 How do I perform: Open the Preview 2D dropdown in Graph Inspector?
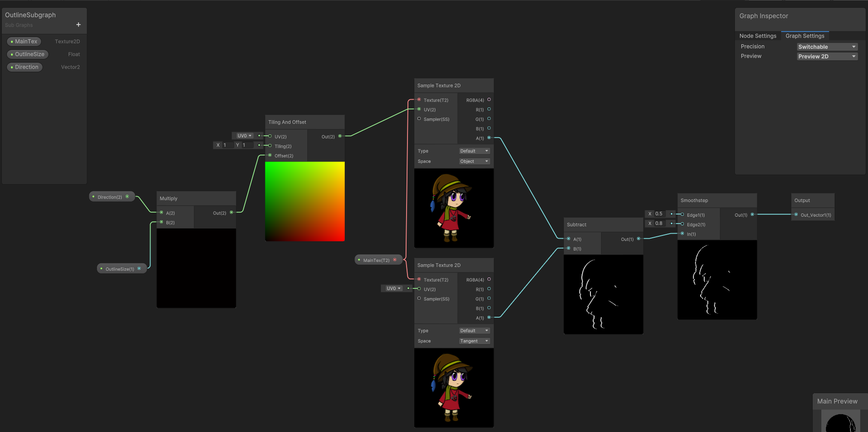[x=826, y=56]
